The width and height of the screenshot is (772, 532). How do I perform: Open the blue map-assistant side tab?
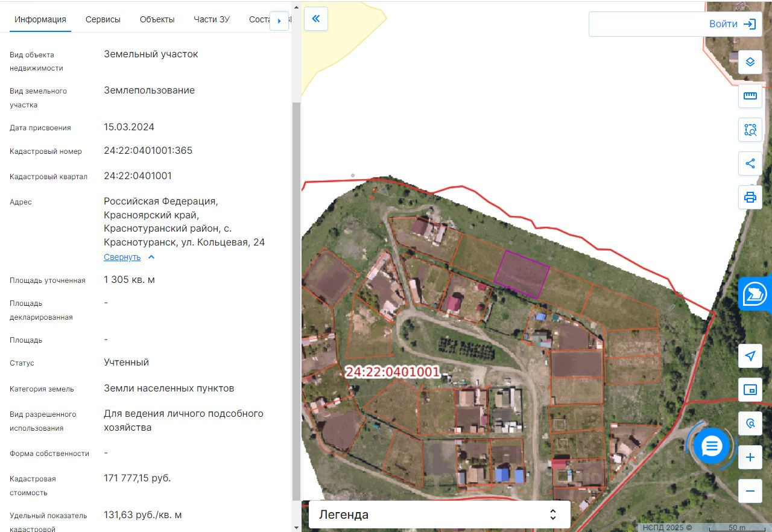pos(755,294)
